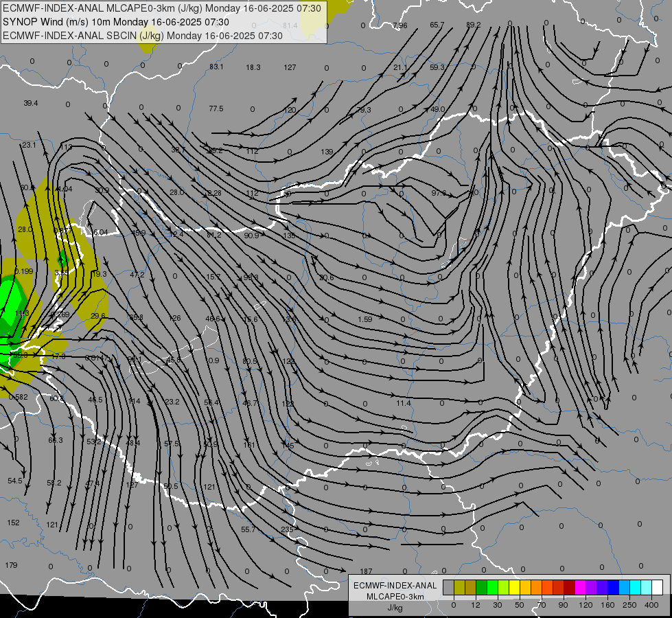Viewport: 672px width, 618px height.
Task: Select the magenta legend swatch
Action: [580, 588]
